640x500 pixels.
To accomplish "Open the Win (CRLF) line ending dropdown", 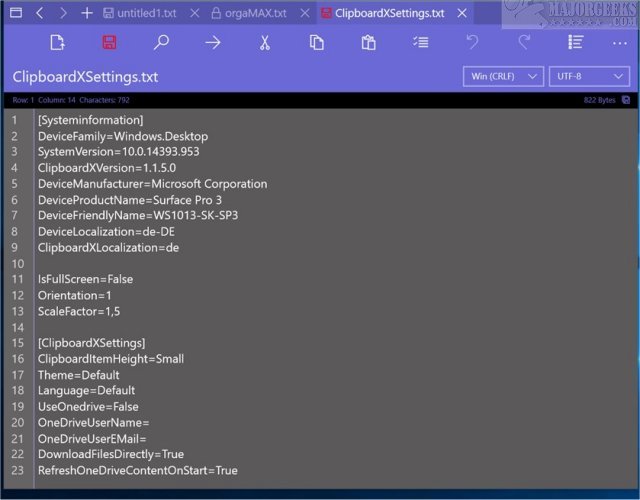I will [x=503, y=76].
